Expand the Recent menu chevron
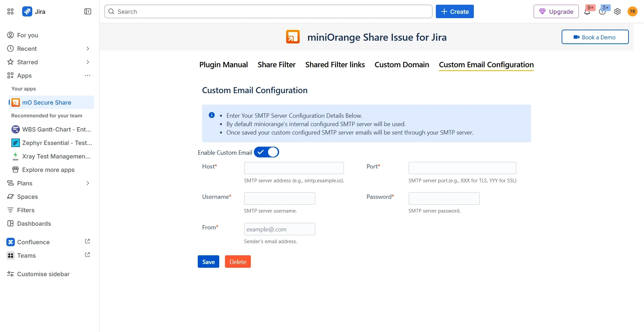This screenshot has height=332, width=644. pyautogui.click(x=88, y=48)
